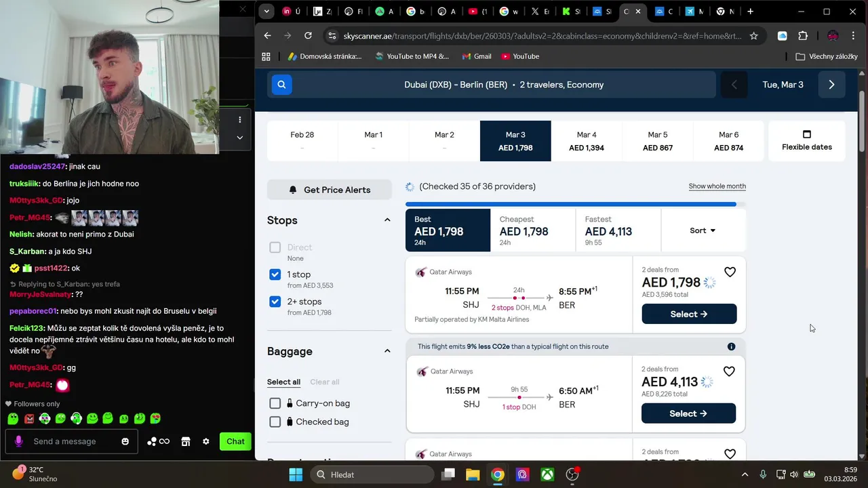This screenshot has height=488, width=868.
Task: Collapse the Baggage filter section
Action: pyautogui.click(x=387, y=351)
